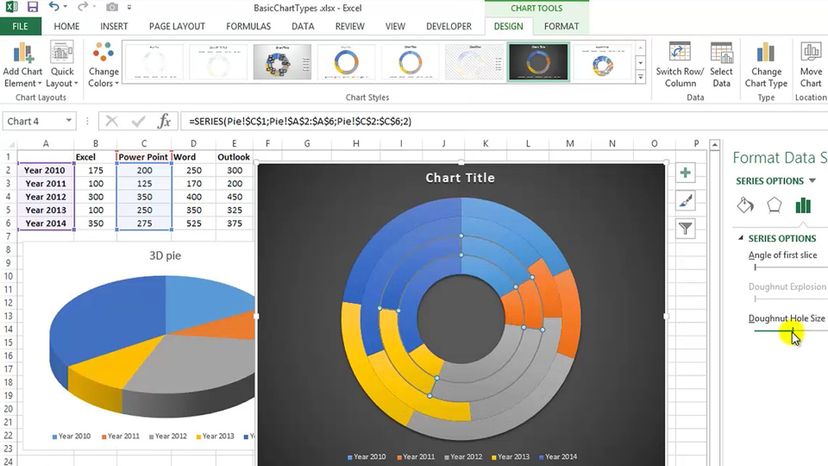Click row header 10
This screenshot has width=828, height=466.
[8, 276]
